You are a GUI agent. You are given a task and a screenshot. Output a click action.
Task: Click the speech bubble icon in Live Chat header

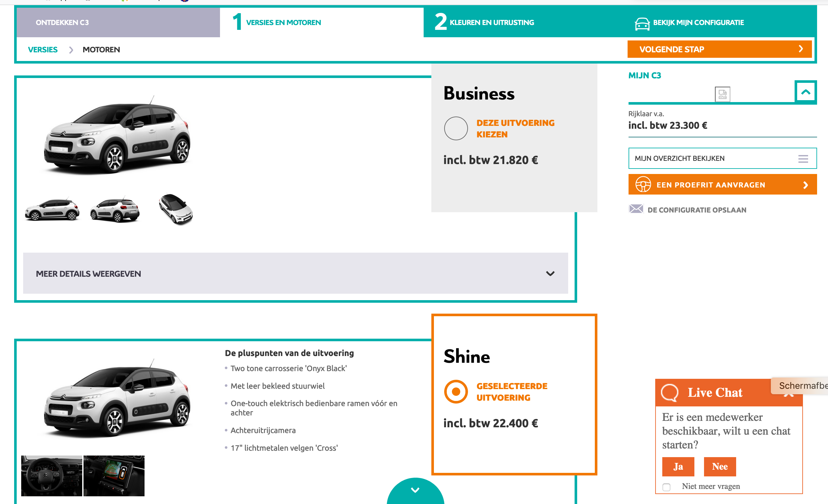670,393
